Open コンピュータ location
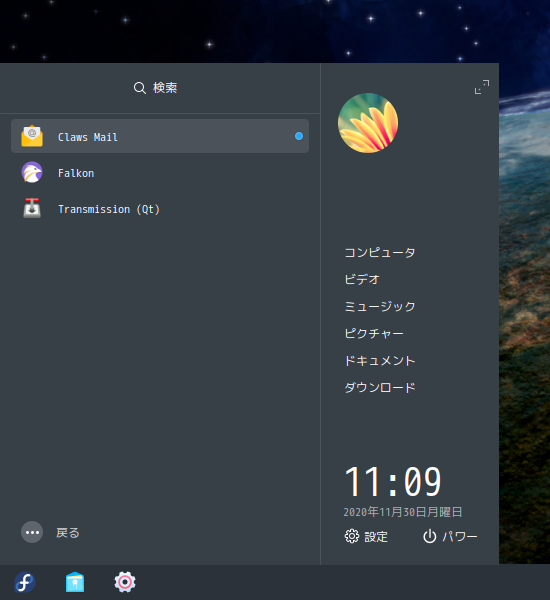Image resolution: width=550 pixels, height=600 pixels. click(x=380, y=253)
